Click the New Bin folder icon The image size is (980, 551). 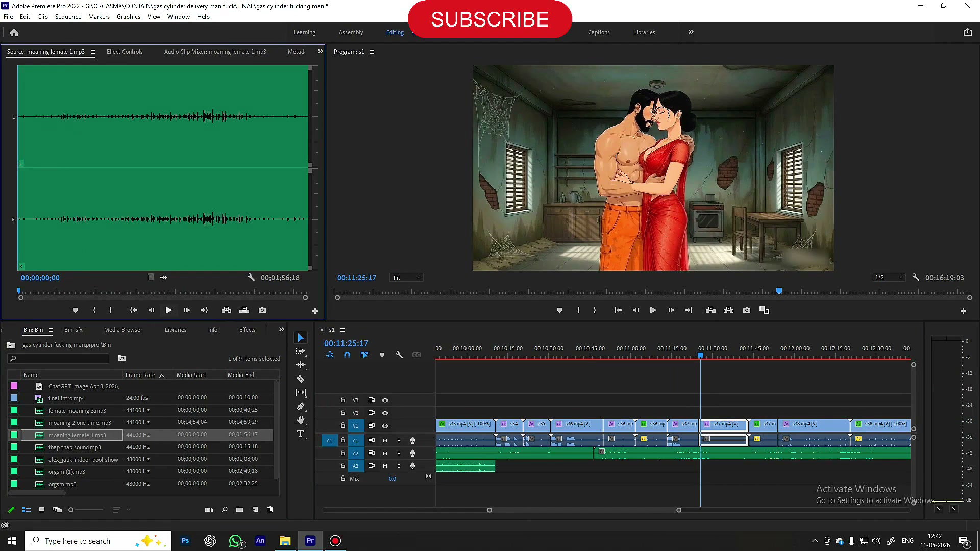point(239,510)
